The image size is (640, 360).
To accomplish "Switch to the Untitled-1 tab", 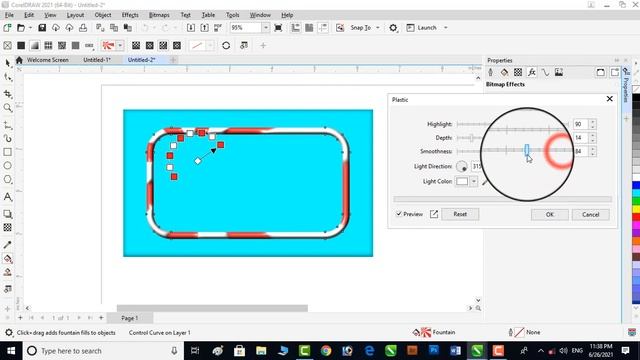I will click(x=97, y=60).
